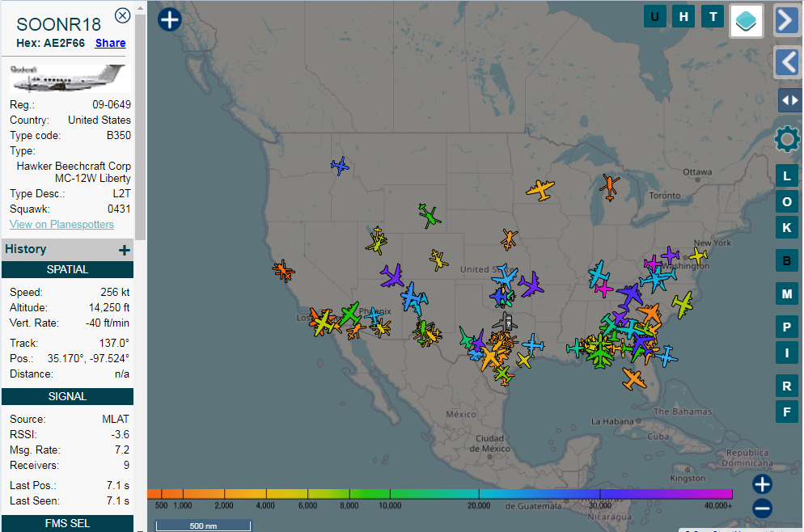The height and width of the screenshot is (532, 804).
Task: Open the map layers selector
Action: tap(746, 21)
